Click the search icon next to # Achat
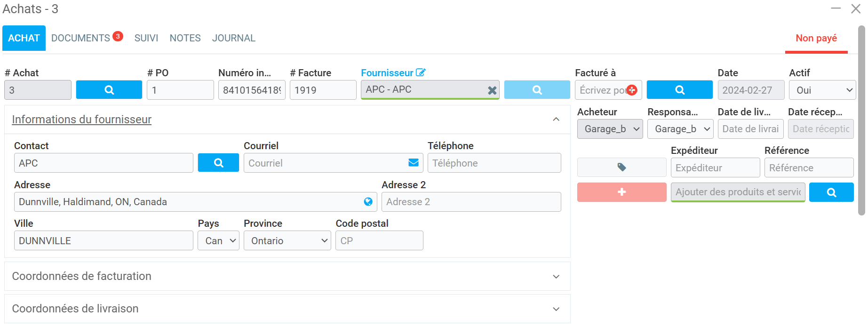The width and height of the screenshot is (868, 327). click(109, 90)
